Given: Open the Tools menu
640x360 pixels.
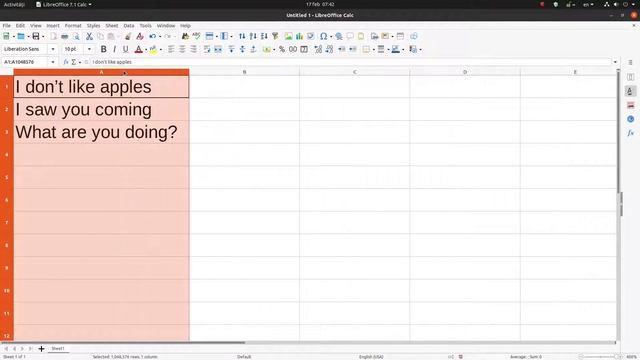Looking at the screenshot, I should click(x=145, y=25).
